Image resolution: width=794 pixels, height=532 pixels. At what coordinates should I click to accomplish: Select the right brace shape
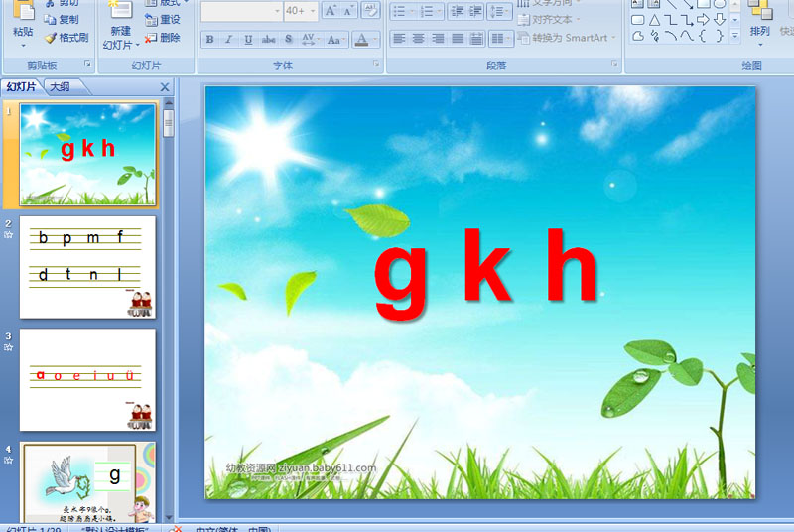pos(720,36)
